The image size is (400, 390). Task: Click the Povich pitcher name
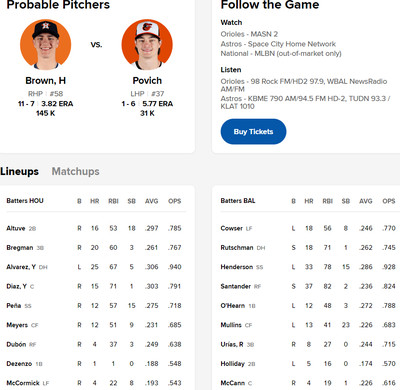[147, 81]
